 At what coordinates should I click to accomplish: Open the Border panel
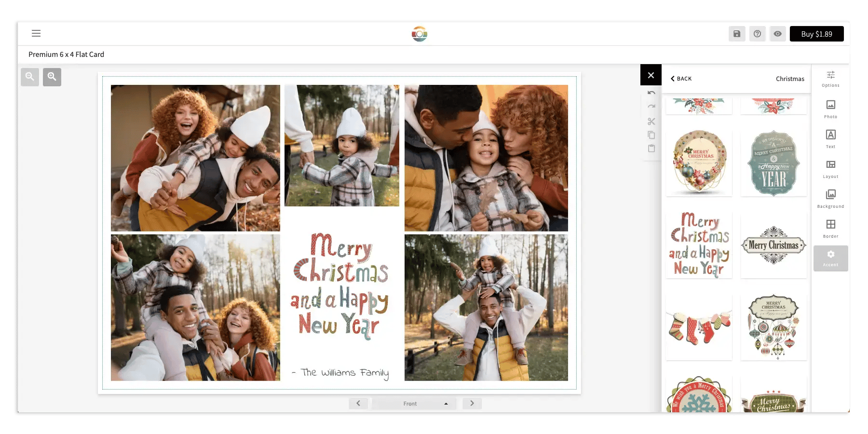(830, 228)
